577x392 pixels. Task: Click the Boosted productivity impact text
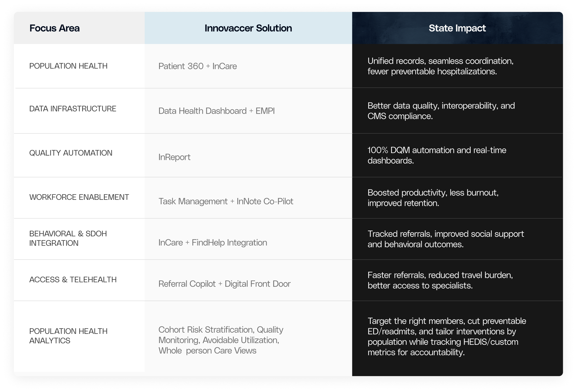click(x=433, y=198)
